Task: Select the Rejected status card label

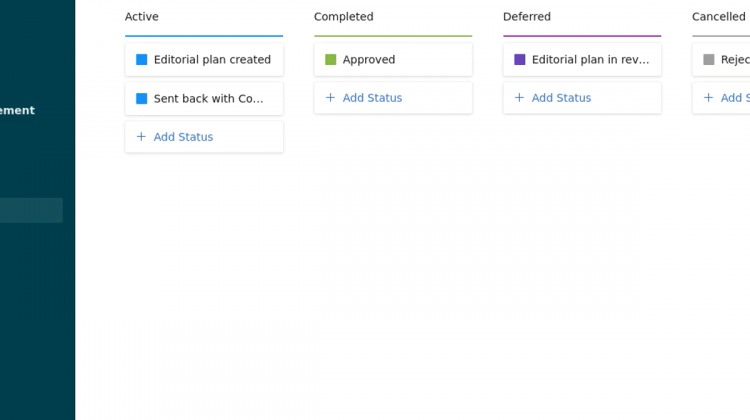Action: click(735, 60)
